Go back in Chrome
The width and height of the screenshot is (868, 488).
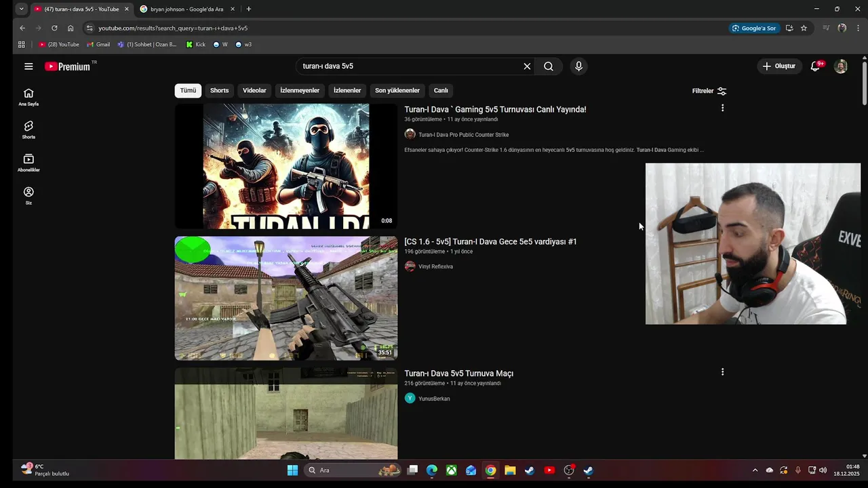[x=22, y=28]
